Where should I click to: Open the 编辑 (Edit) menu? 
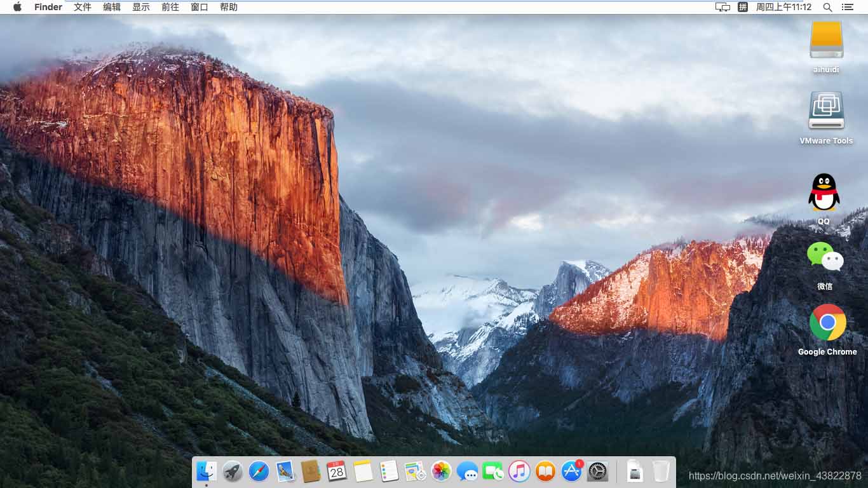pos(112,7)
